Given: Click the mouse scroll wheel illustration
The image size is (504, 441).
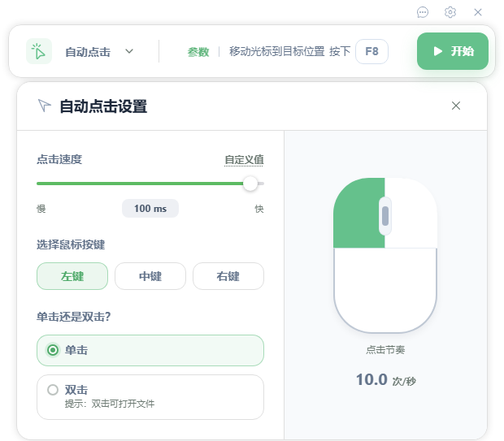Looking at the screenshot, I should pos(385,216).
